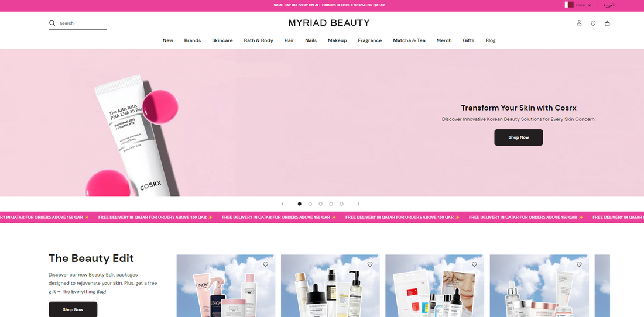Viewport: 644px width, 317px height.
Task: Open the Fragrance menu
Action: point(369,40)
